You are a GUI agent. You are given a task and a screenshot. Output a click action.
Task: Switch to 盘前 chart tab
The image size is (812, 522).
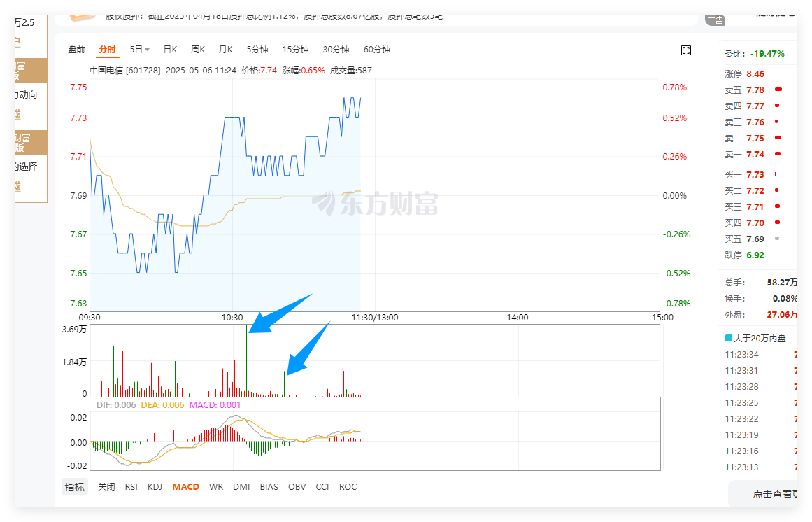click(x=77, y=50)
